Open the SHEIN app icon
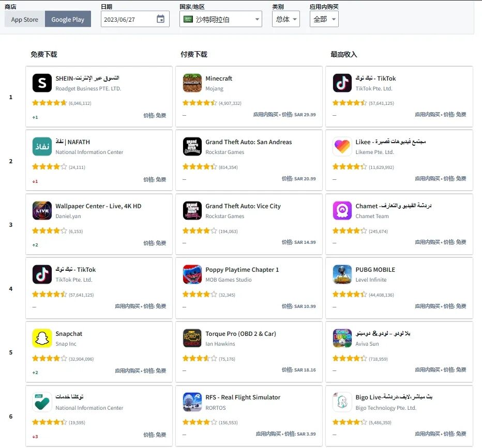The image size is (482, 448). coord(42,83)
